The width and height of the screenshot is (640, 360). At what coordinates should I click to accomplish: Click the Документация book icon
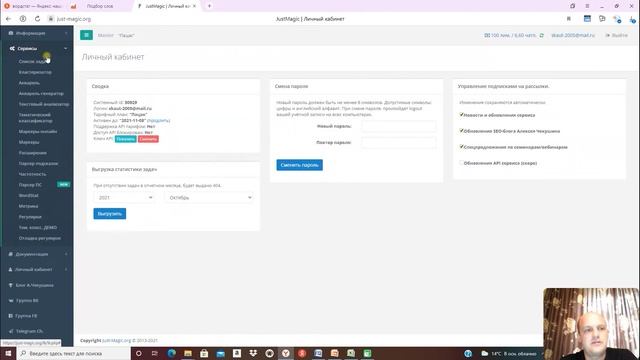(x=11, y=254)
